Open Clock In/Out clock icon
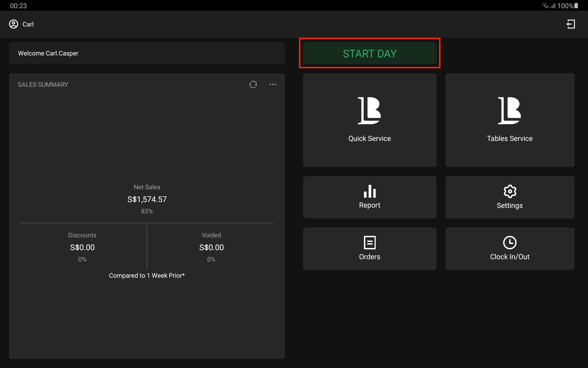This screenshot has width=588, height=368. point(509,242)
